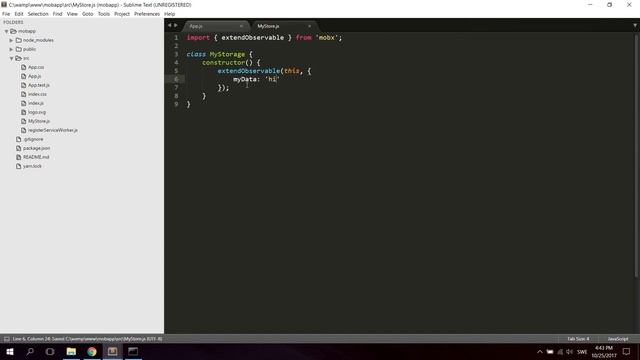Click the volume tray icon
The width and height of the screenshot is (640, 360).
coord(569,352)
